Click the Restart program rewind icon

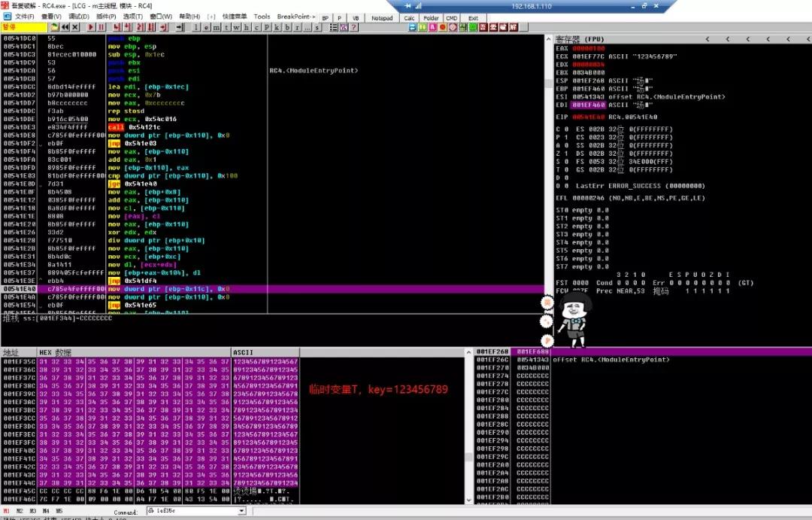(x=65, y=27)
